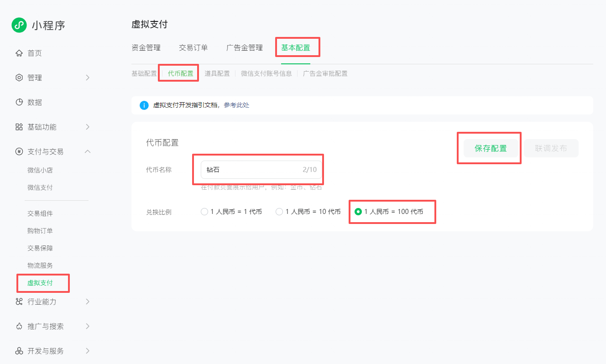Click the green Mini Program logo icon
This screenshot has width=606, height=364.
(x=19, y=25)
